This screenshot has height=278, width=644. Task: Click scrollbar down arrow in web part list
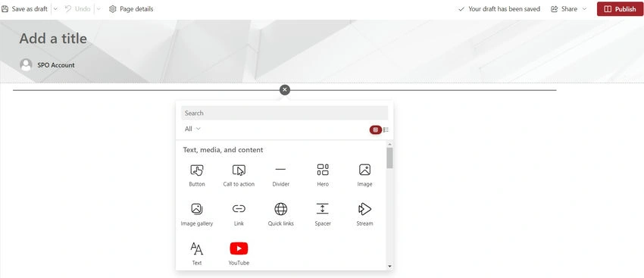(389, 267)
